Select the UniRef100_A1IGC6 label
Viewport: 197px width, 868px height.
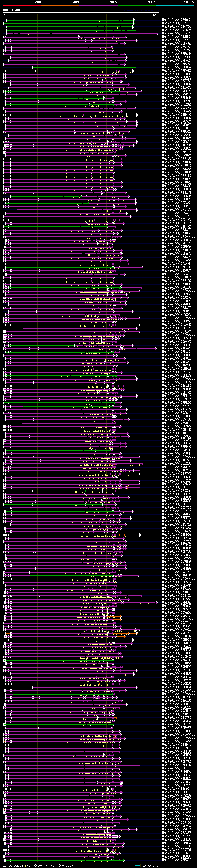(177, 853)
